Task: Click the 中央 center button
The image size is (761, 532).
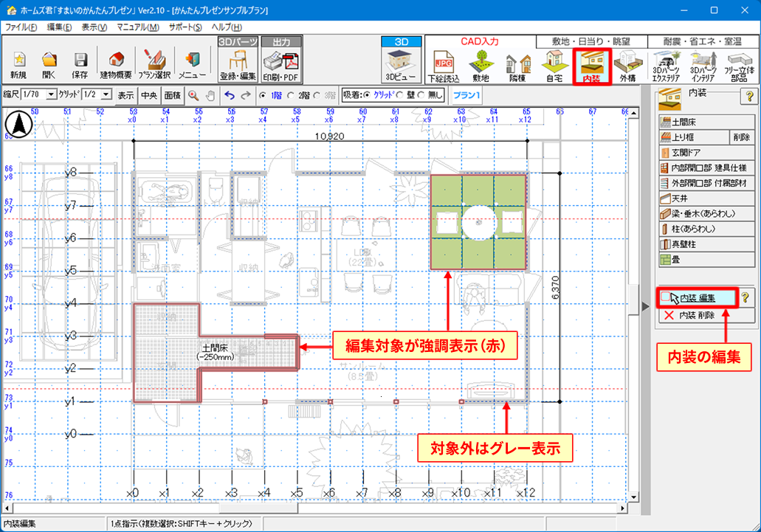Action: pos(149,95)
